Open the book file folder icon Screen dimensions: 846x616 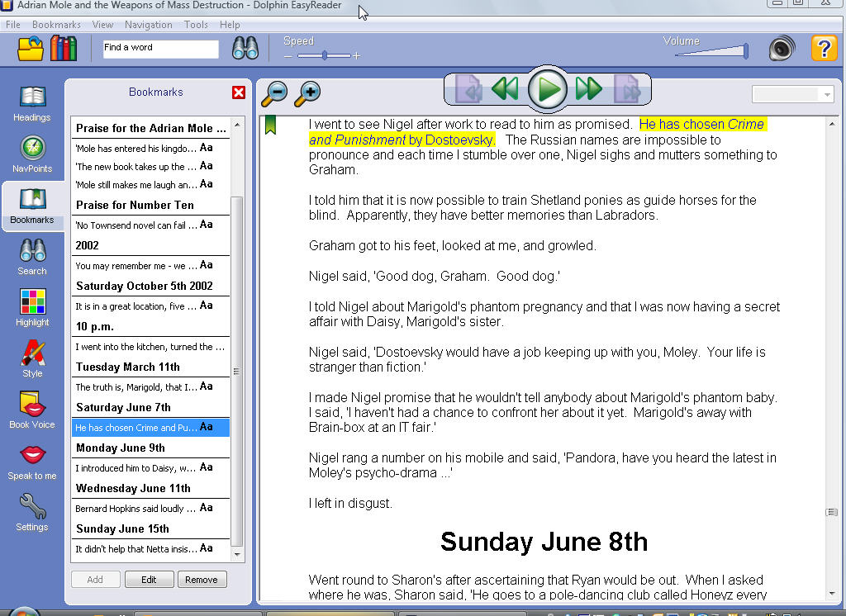[31, 49]
